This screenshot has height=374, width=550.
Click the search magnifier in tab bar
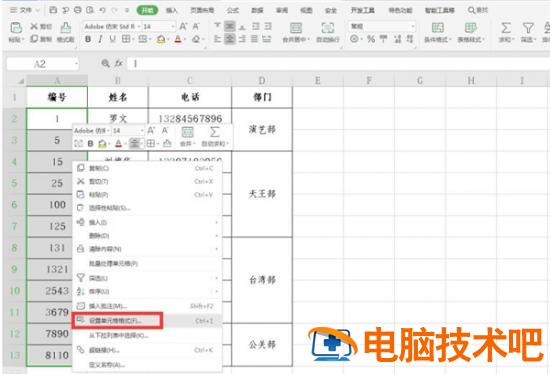[x=472, y=10]
